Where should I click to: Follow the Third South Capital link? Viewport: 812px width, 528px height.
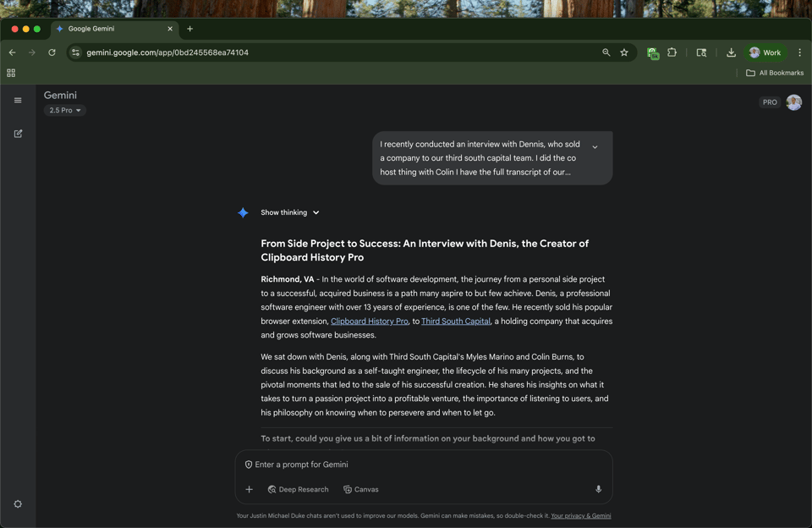(455, 322)
